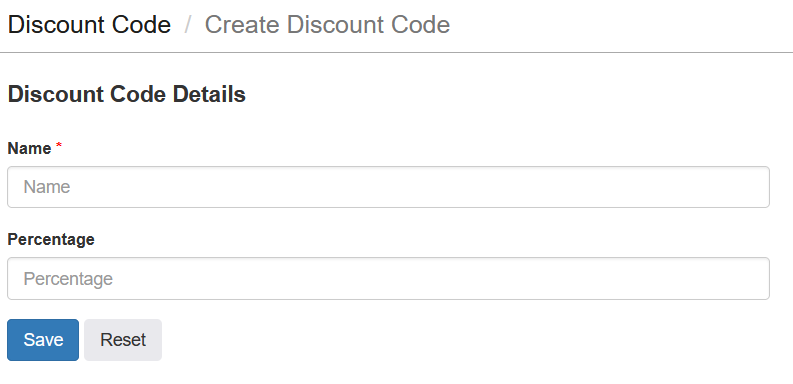Place cursor in the Name placeholder text box

coord(388,187)
